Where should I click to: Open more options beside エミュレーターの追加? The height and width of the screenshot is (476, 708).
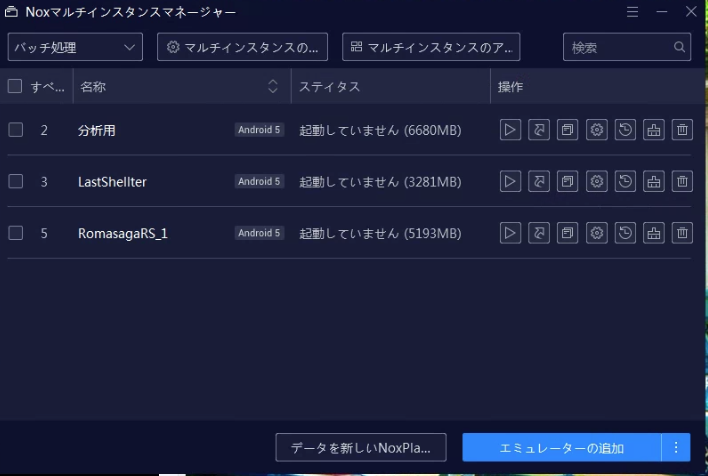(675, 447)
